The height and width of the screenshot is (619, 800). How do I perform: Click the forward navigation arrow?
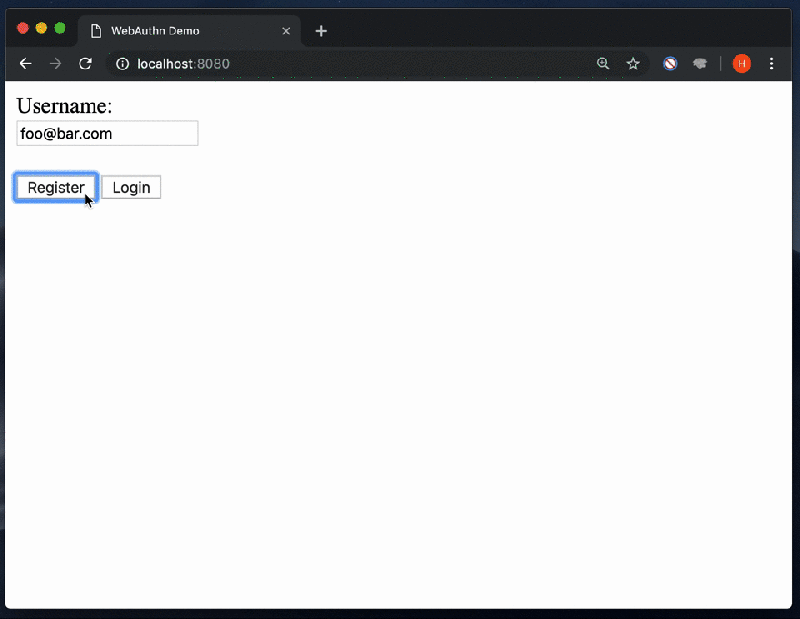[x=55, y=63]
